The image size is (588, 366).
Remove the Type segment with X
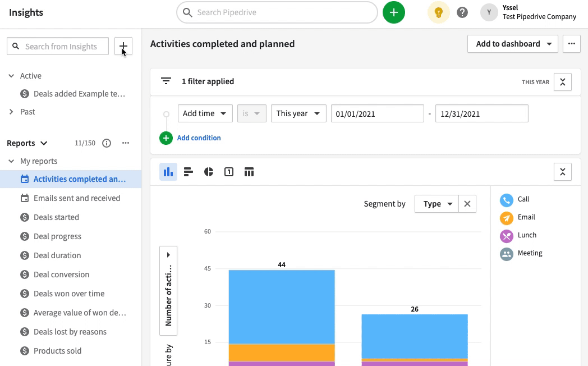click(x=467, y=204)
